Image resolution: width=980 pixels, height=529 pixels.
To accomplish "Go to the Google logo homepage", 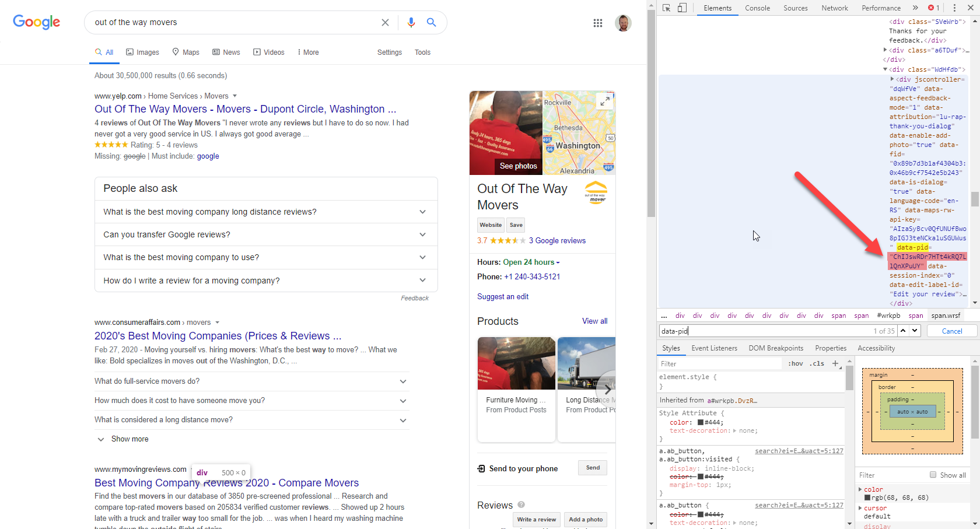I will 37,22.
